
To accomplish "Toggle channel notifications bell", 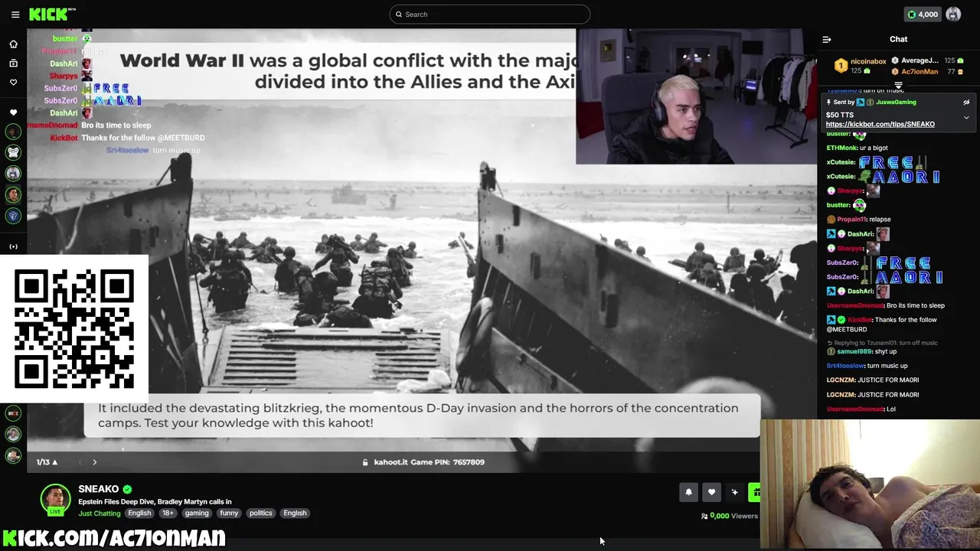I will (x=688, y=492).
